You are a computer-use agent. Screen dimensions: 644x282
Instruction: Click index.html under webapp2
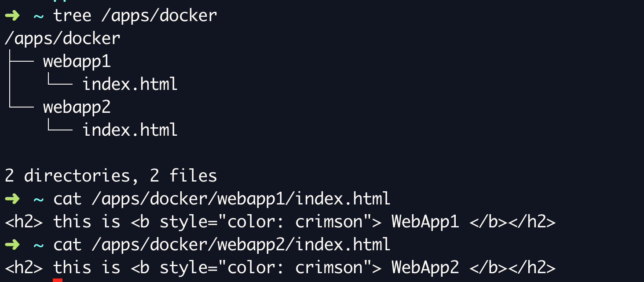pyautogui.click(x=130, y=130)
